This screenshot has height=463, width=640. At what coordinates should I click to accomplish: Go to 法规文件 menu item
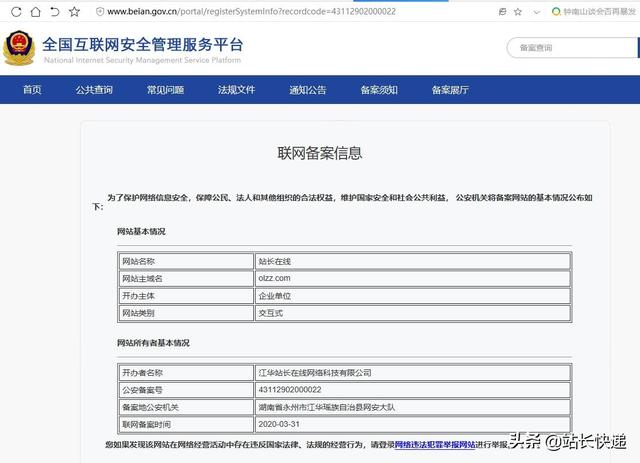pos(236,90)
